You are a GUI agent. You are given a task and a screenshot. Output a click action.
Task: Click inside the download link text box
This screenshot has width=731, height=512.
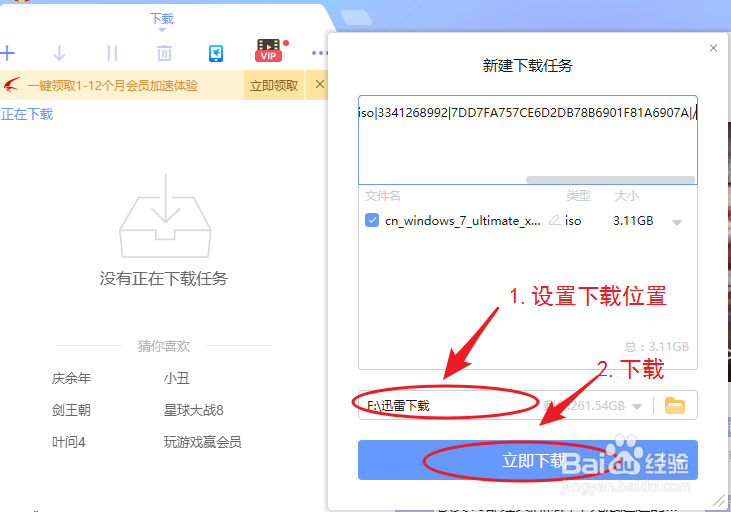(528, 140)
